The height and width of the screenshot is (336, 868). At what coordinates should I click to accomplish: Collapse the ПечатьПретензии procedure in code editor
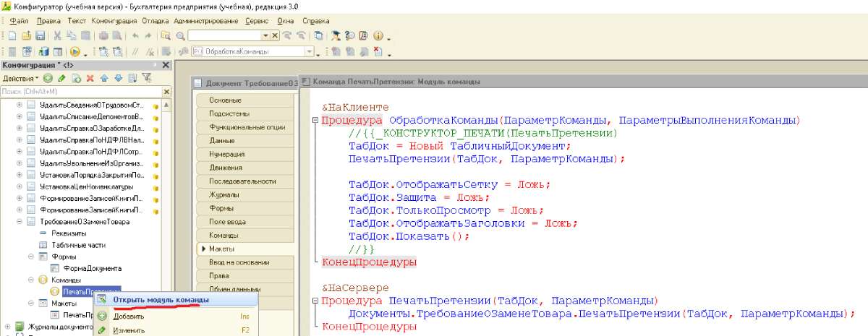315,301
